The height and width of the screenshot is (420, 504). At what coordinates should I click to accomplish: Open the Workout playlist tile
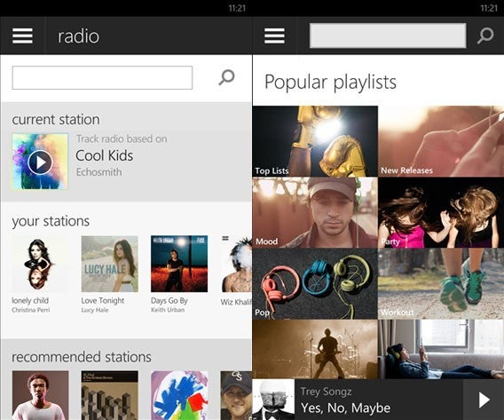441,283
